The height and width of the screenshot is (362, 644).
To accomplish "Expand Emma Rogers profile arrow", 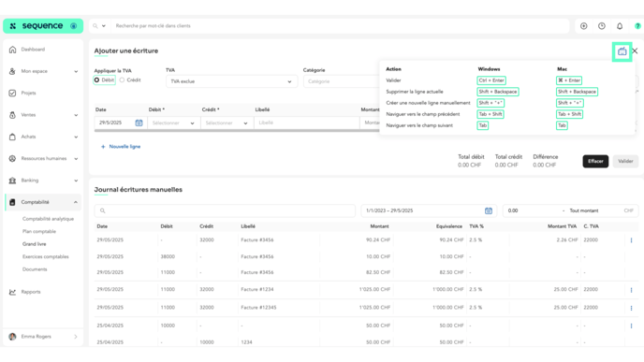I will click(76, 337).
